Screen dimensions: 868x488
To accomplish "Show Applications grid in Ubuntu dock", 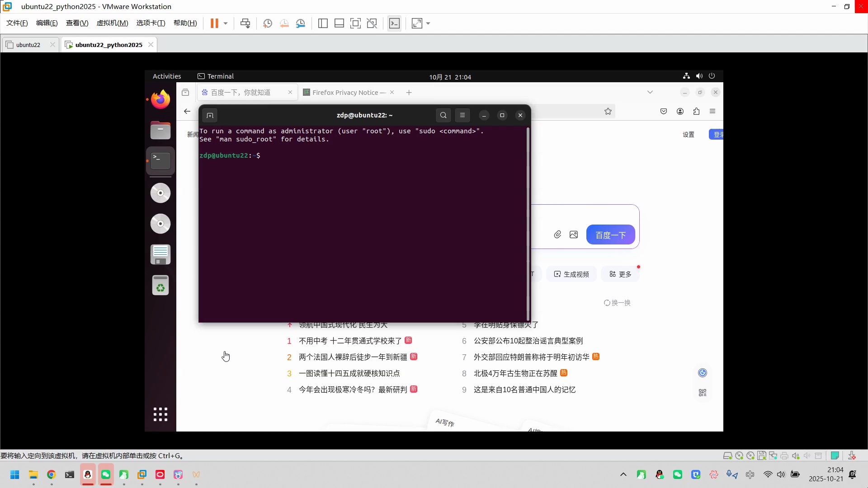I will point(160,414).
